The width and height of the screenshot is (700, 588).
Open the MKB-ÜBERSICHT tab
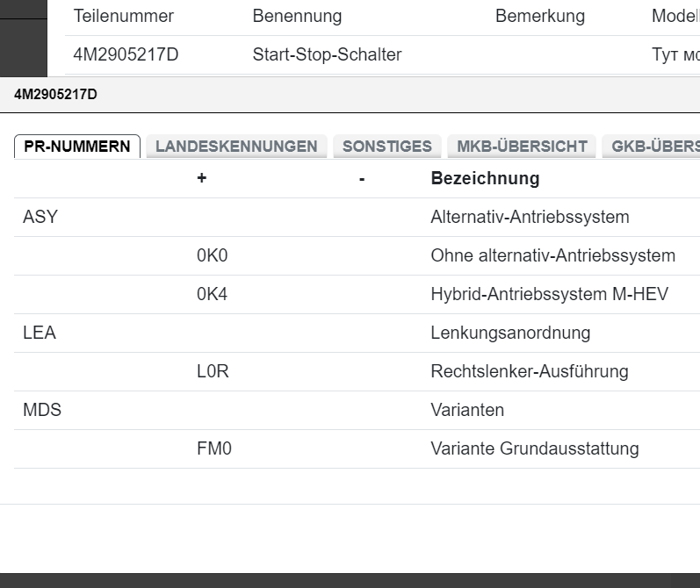pos(522,147)
